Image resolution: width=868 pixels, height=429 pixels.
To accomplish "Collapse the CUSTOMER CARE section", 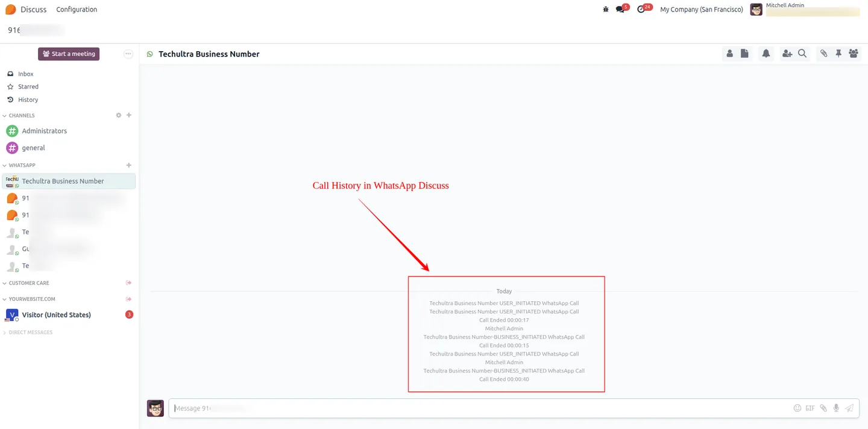I will point(27,283).
